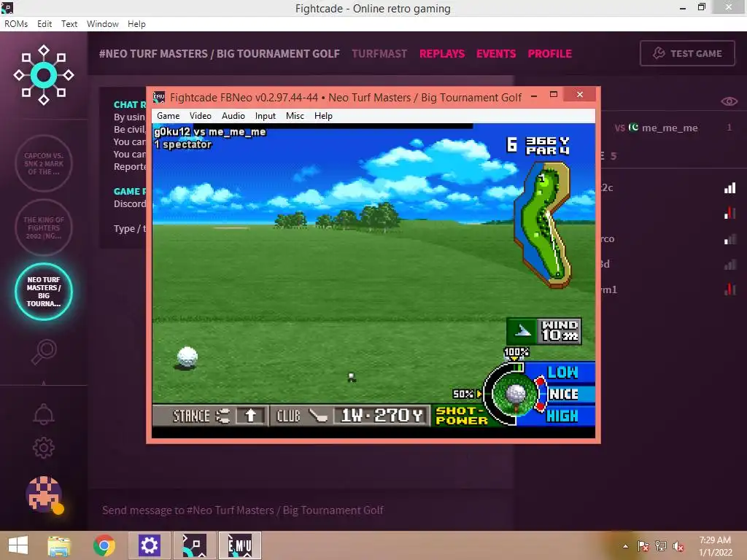The height and width of the screenshot is (560, 747).
Task: Open The King of Fighters 2002 channel
Action: point(44,227)
